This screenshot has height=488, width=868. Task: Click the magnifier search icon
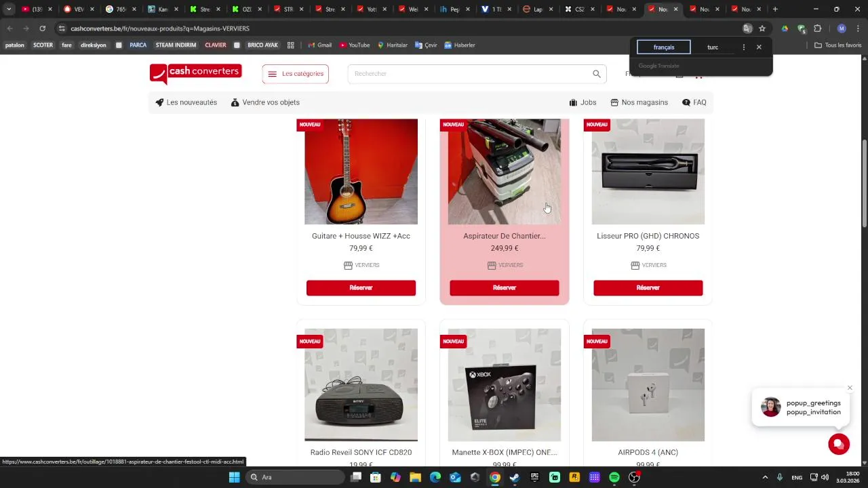(597, 74)
